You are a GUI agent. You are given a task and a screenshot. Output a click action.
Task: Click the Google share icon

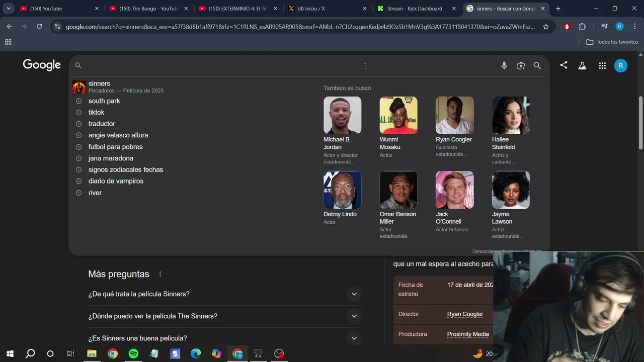click(563, 65)
